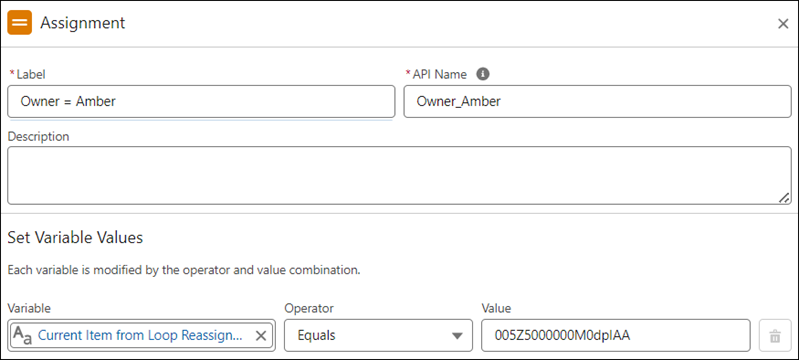The height and width of the screenshot is (360, 799).
Task: Click the "Label" field label text
Action: 31,74
